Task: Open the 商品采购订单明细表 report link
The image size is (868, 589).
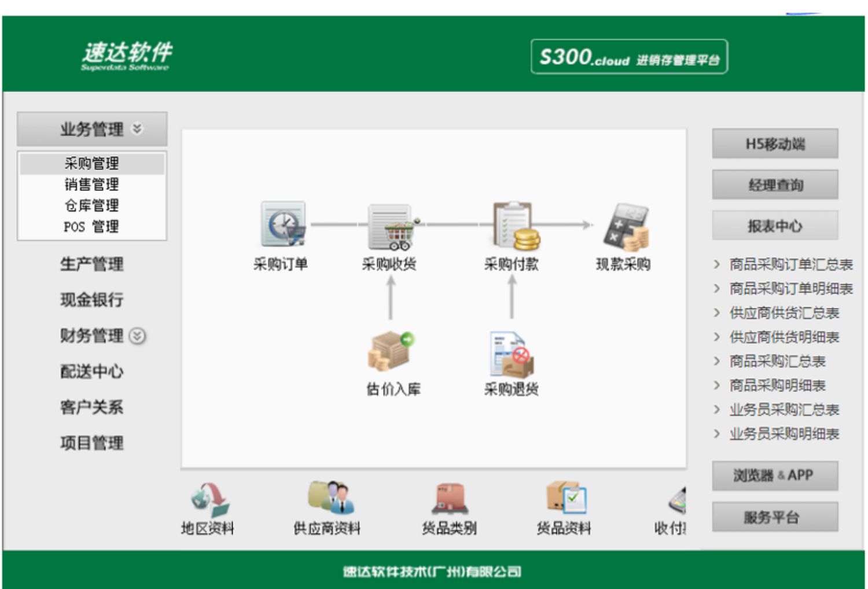Action: click(x=791, y=289)
